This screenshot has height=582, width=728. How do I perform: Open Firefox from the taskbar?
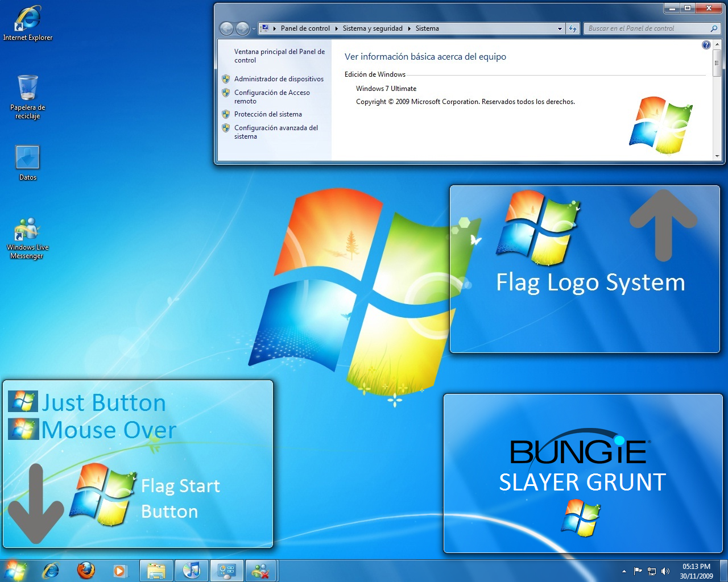click(x=86, y=571)
